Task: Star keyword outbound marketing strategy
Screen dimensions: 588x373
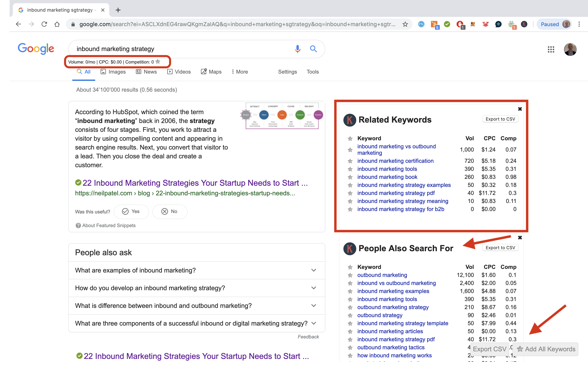Action: tap(350, 307)
